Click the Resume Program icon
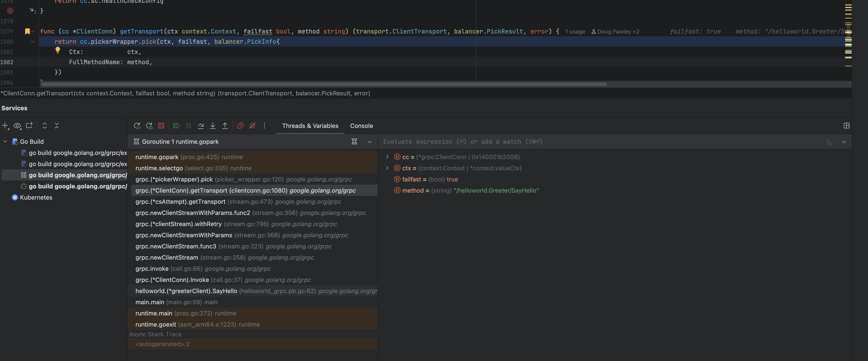This screenshot has height=361, width=868. (x=176, y=126)
